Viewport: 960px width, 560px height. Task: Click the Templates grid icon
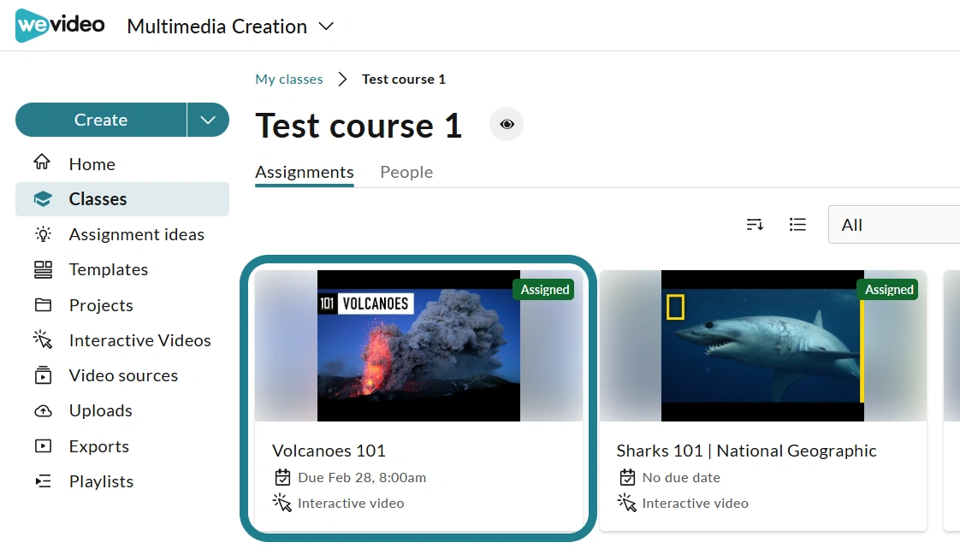[43, 269]
